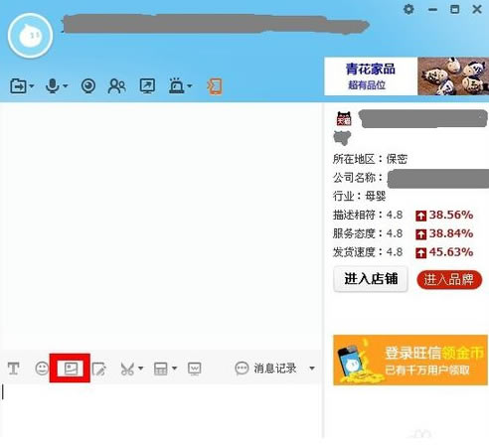Click the webcam video chat icon

(88, 86)
